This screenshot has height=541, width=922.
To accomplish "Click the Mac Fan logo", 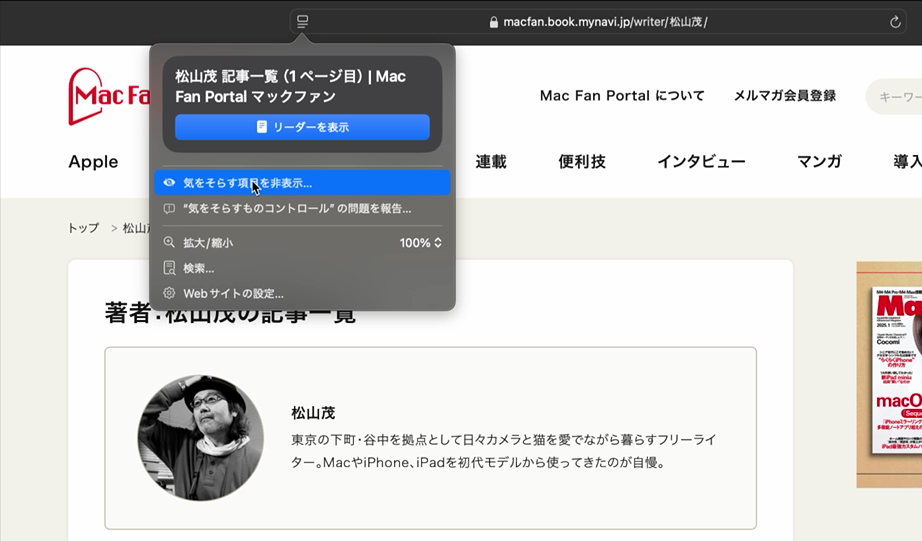I will tap(109, 96).
